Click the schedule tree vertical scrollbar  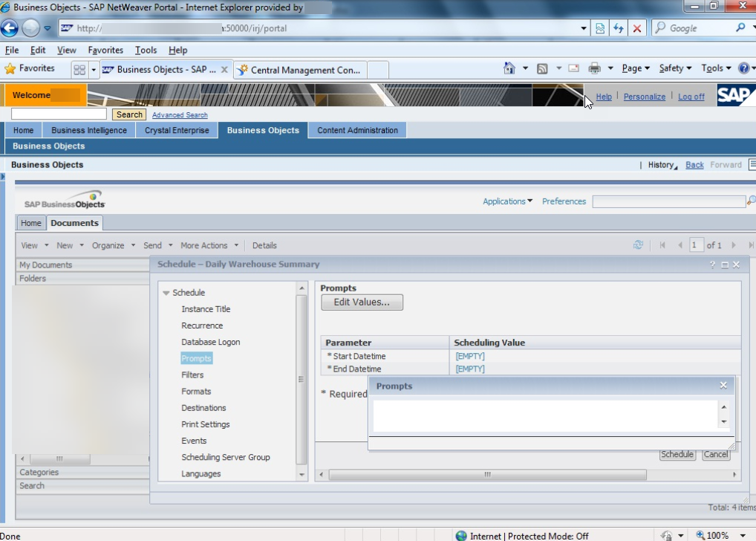[x=302, y=379]
